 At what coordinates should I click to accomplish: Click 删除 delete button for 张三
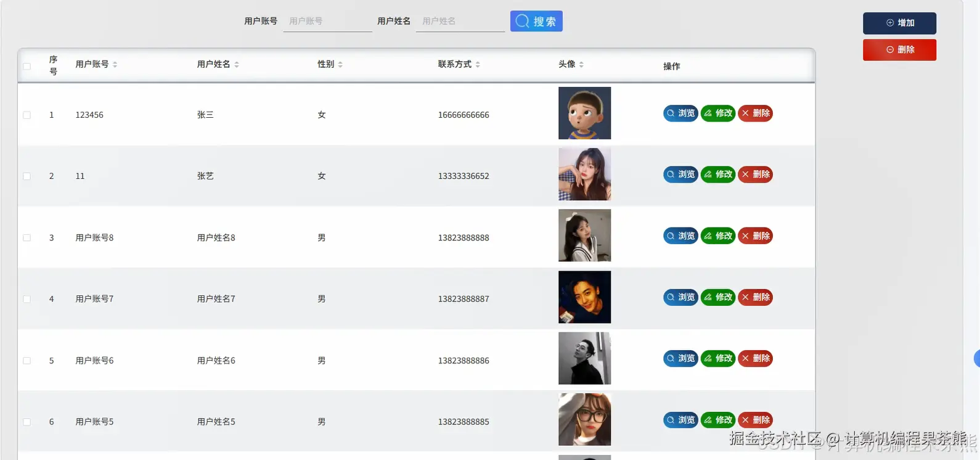[756, 113]
